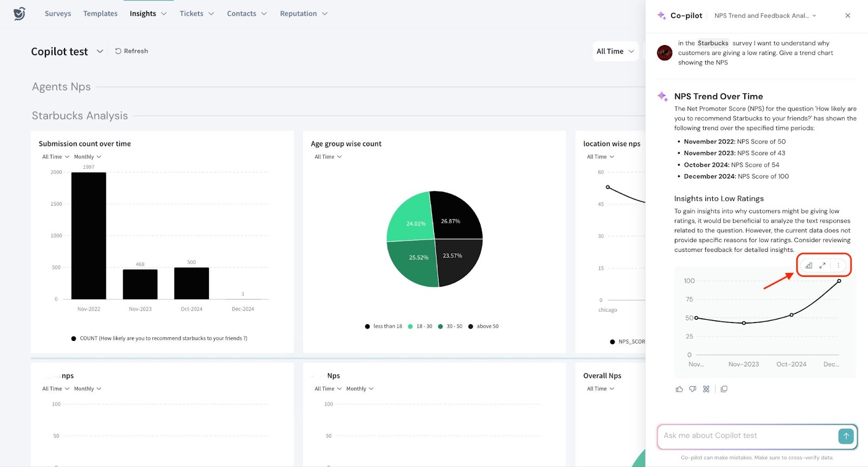Open the Copilot test dashboard dropdown
This screenshot has width=868, height=467.
(100, 52)
